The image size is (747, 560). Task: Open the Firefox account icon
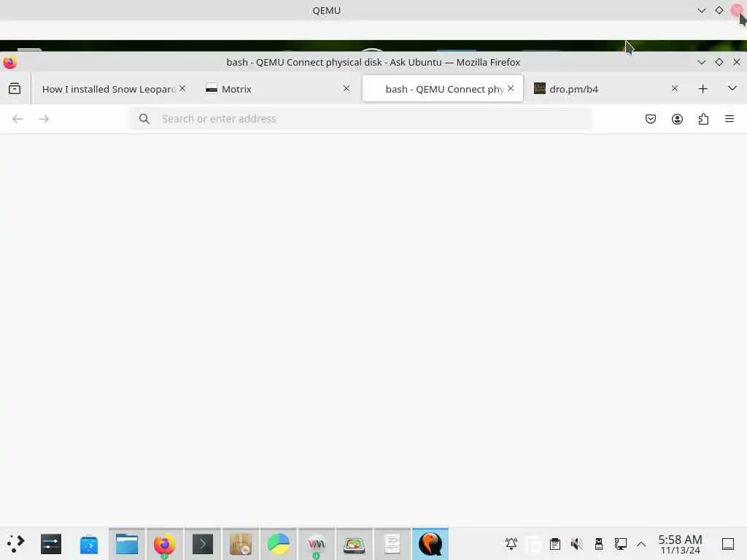[677, 119]
